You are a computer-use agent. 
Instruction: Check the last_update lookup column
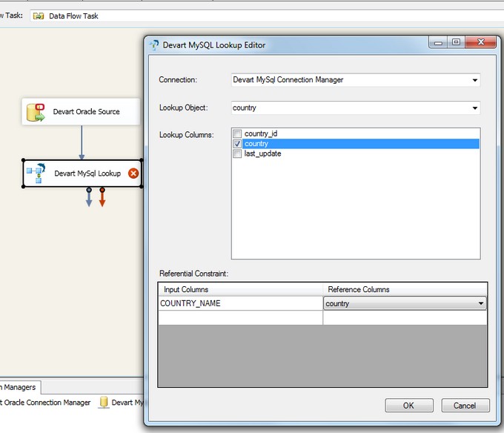point(237,153)
